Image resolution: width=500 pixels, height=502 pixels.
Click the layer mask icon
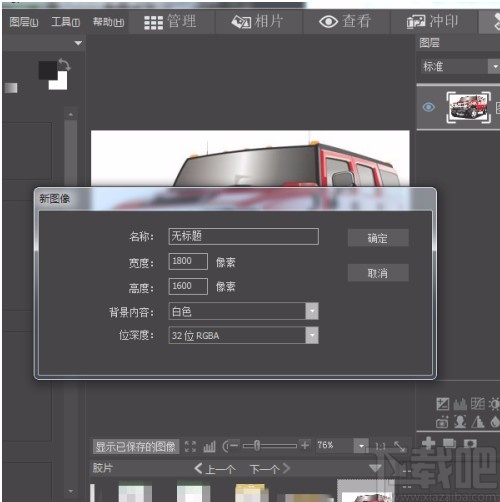pos(470,443)
